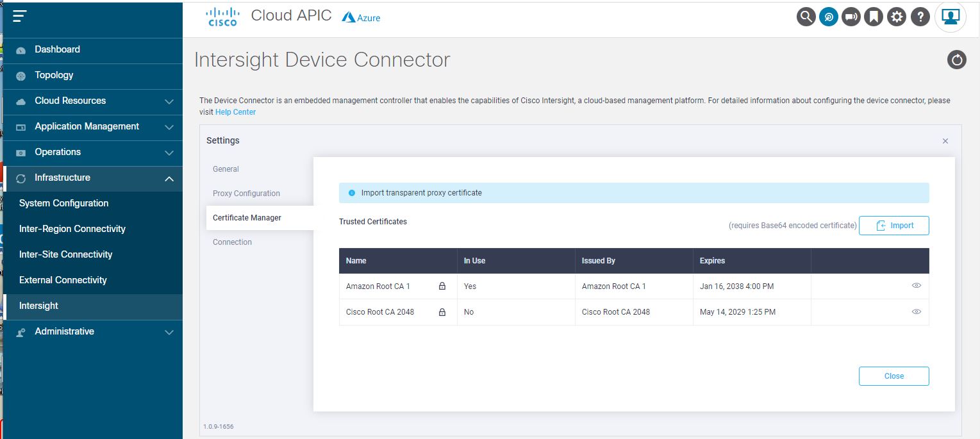The image size is (980, 439).
Task: Open Dashboard from the sidebar
Action: [x=93, y=50]
